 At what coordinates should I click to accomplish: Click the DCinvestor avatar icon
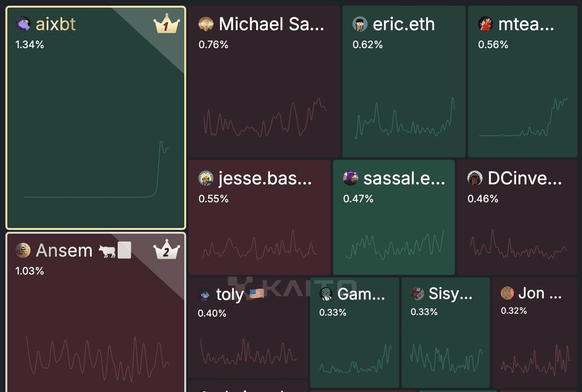[475, 178]
